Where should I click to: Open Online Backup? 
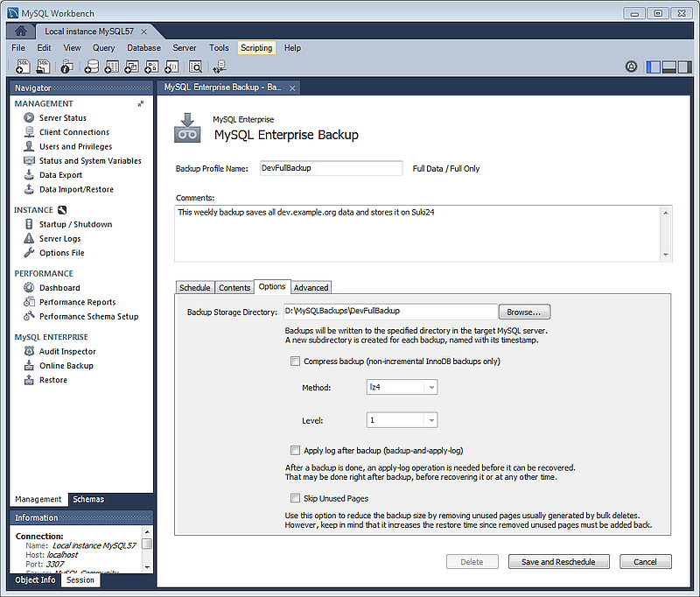66,366
